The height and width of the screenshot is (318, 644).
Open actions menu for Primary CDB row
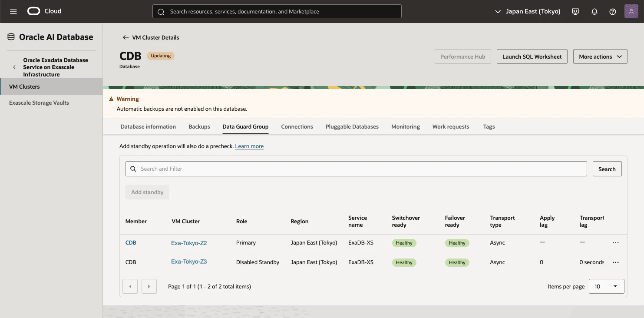coord(615,243)
